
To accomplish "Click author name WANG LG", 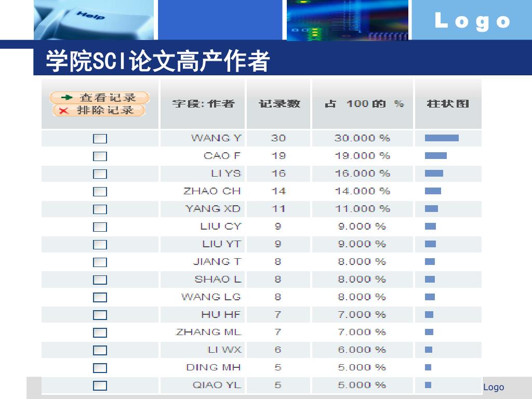I will (x=211, y=297).
